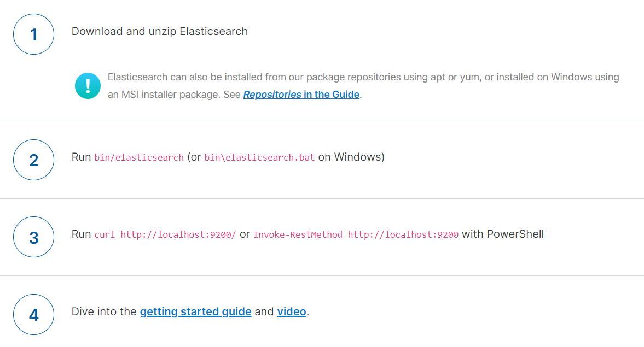Viewport: 644px width, 347px height.
Task: Click the Download and unzip Elasticsearch heading
Action: [159, 32]
